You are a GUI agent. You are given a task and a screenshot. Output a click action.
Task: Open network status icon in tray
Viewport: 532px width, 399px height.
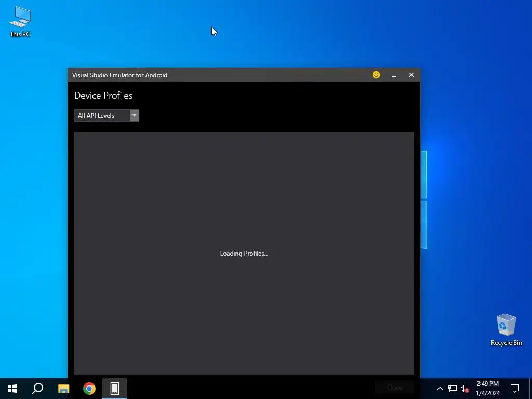click(x=453, y=389)
